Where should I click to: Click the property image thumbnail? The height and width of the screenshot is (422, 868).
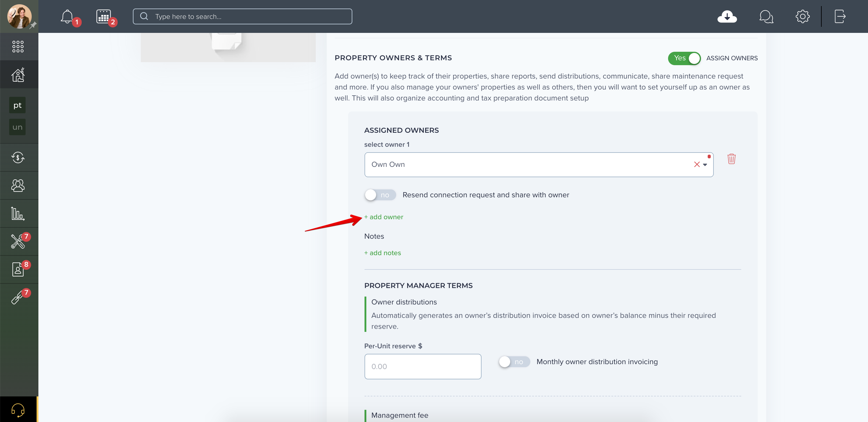[x=228, y=47]
